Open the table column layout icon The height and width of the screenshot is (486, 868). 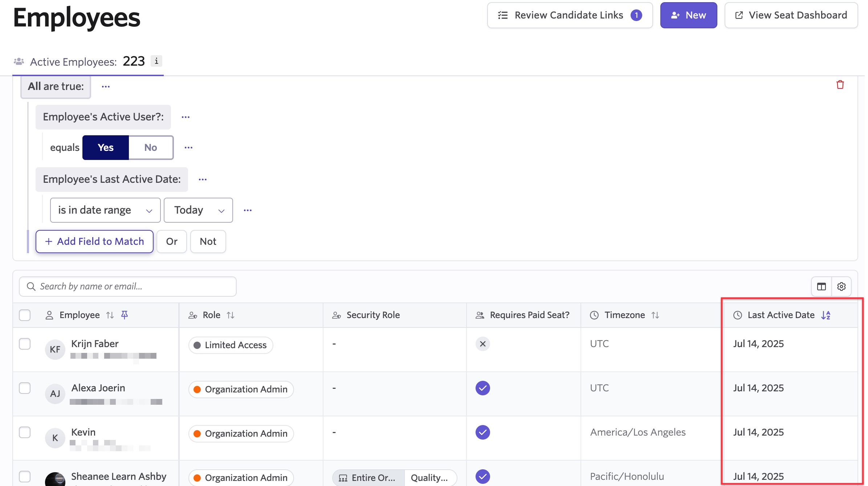tap(821, 287)
